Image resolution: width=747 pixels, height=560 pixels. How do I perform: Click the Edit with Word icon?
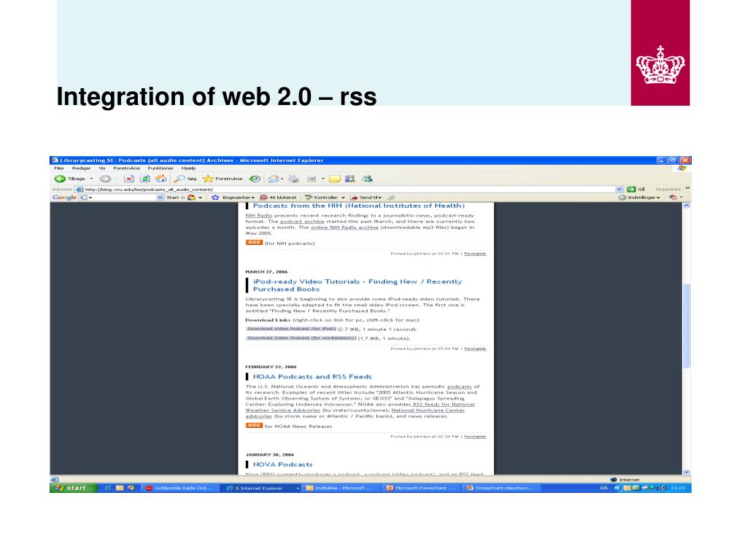coord(311,179)
